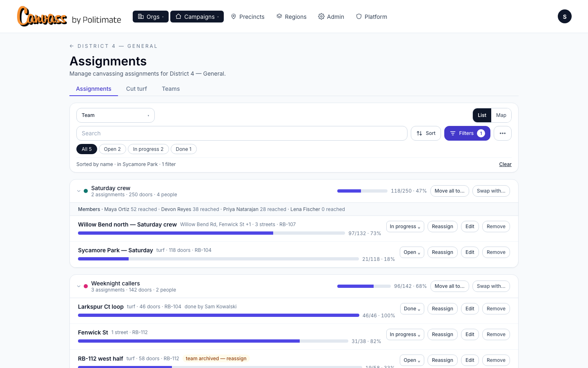The width and height of the screenshot is (588, 368).
Task: Click the pink dot of Weeknight callers
Action: tap(86, 286)
